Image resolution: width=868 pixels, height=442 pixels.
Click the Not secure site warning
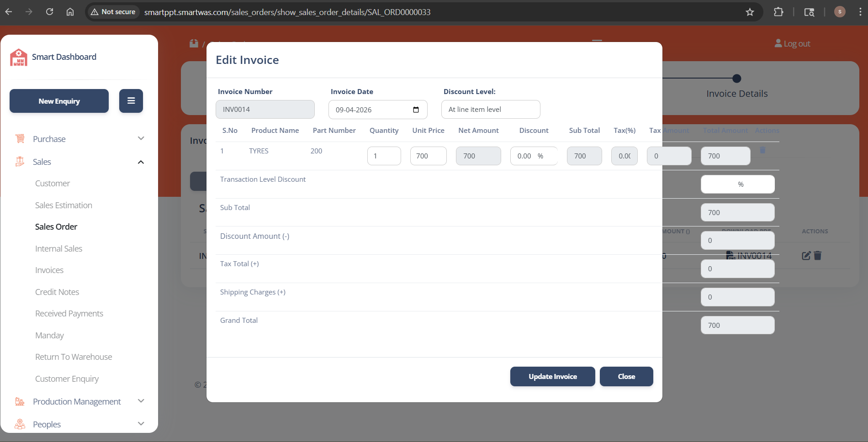coord(113,12)
